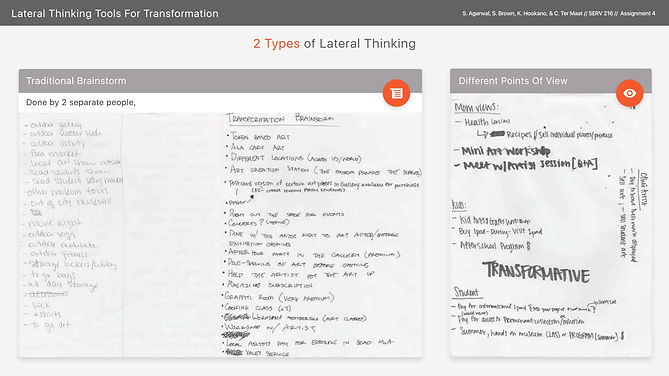
Task: Click the handwritten 'Transformation Brainstorm' heading
Action: (281, 119)
